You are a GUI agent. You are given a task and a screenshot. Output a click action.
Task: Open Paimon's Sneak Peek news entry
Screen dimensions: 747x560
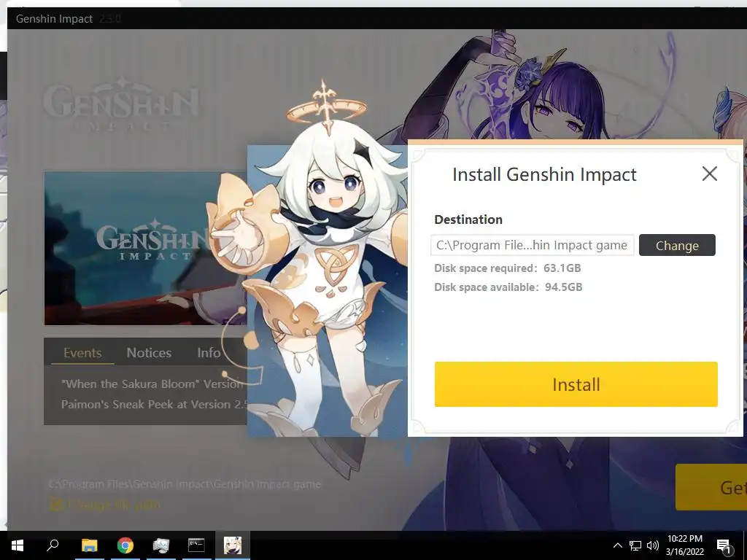click(x=154, y=404)
